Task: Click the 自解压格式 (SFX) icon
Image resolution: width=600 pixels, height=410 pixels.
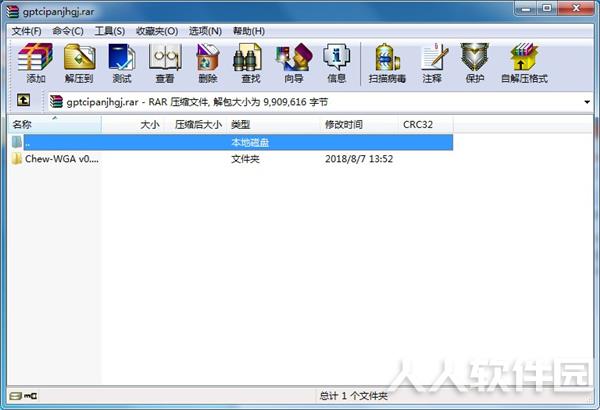Action: pyautogui.click(x=524, y=63)
